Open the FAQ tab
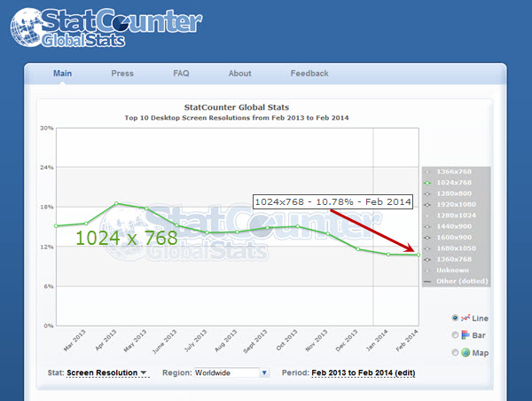The height and width of the screenshot is (401, 532). pos(181,74)
